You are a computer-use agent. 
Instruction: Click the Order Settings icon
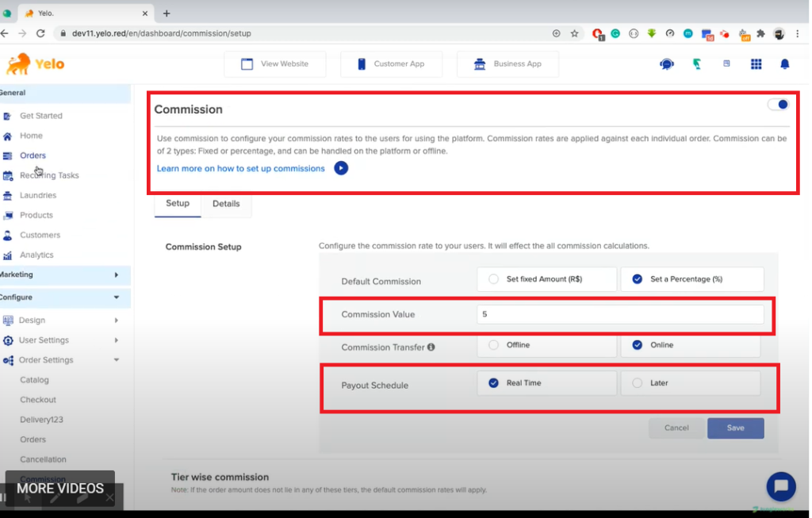click(8, 360)
